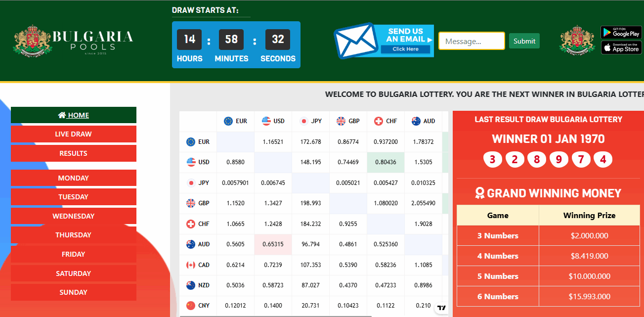Click the AUD row flag icon

(x=191, y=244)
